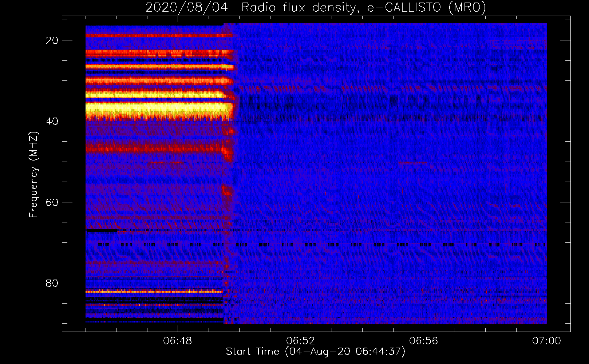Click the '07:00' time tick label
The image size is (589, 364).
pos(547,341)
